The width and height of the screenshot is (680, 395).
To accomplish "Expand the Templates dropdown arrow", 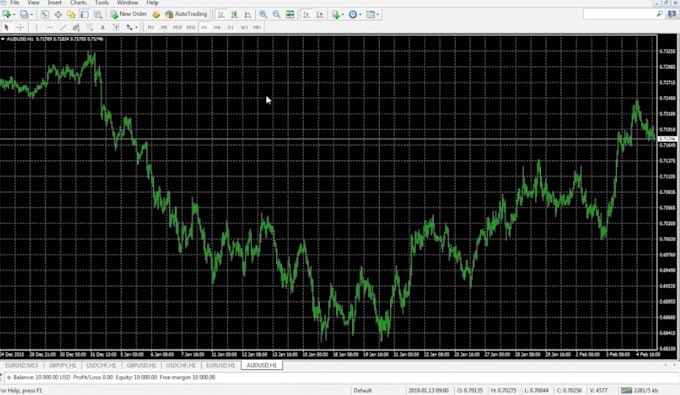I will click(x=378, y=14).
